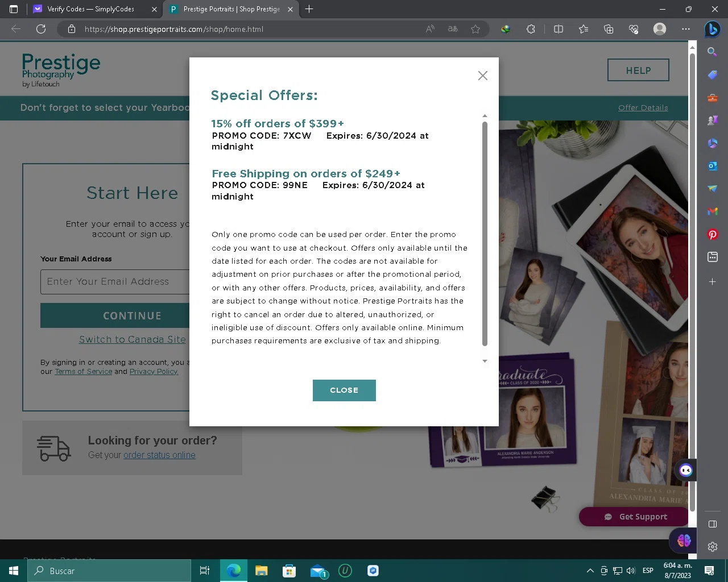728x582 pixels.
Task: Click the Buscar taskbar search box
Action: [109, 571]
